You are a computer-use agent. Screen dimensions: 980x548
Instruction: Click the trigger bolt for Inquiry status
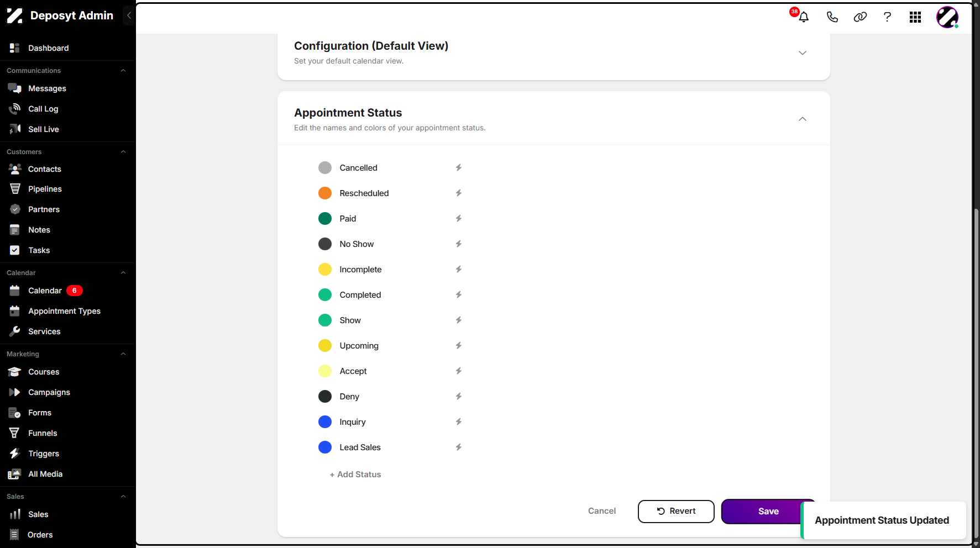(459, 421)
